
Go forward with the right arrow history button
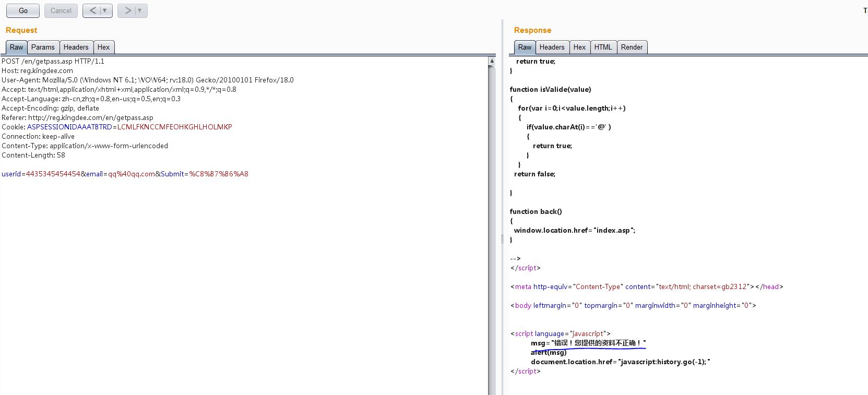tap(128, 10)
